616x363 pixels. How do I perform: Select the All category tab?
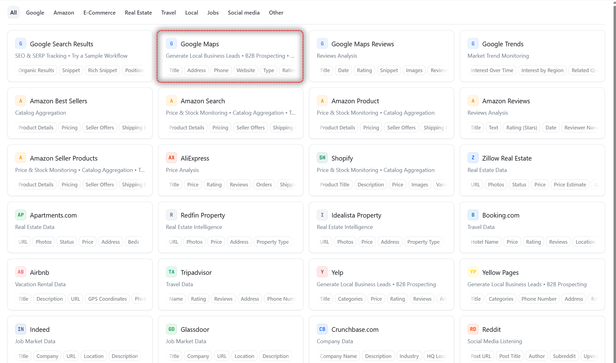tap(13, 13)
